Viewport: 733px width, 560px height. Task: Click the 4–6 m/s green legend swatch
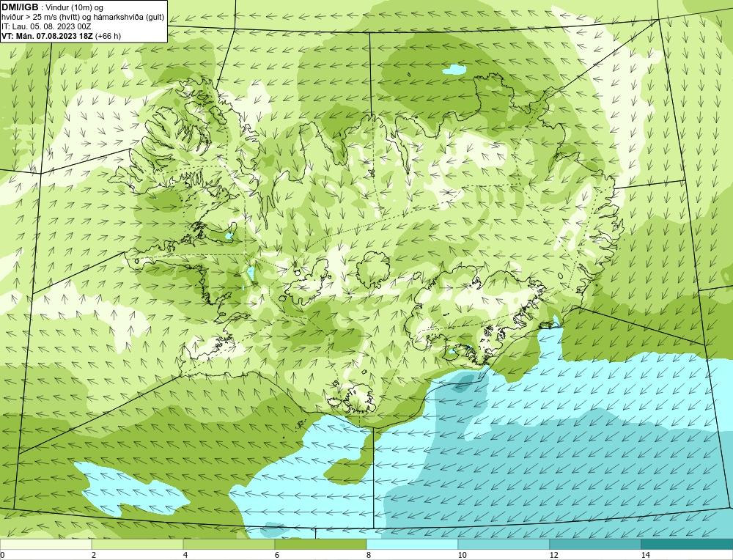click(x=229, y=544)
